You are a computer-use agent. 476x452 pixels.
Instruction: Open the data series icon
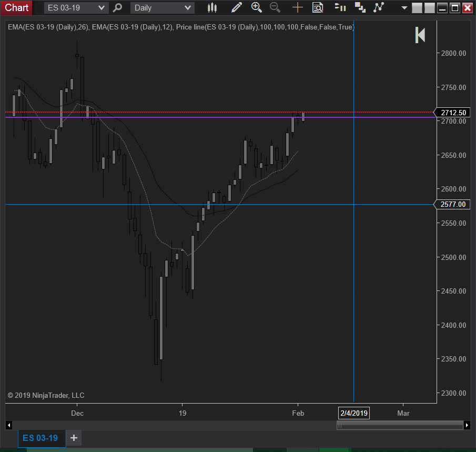pos(360,7)
